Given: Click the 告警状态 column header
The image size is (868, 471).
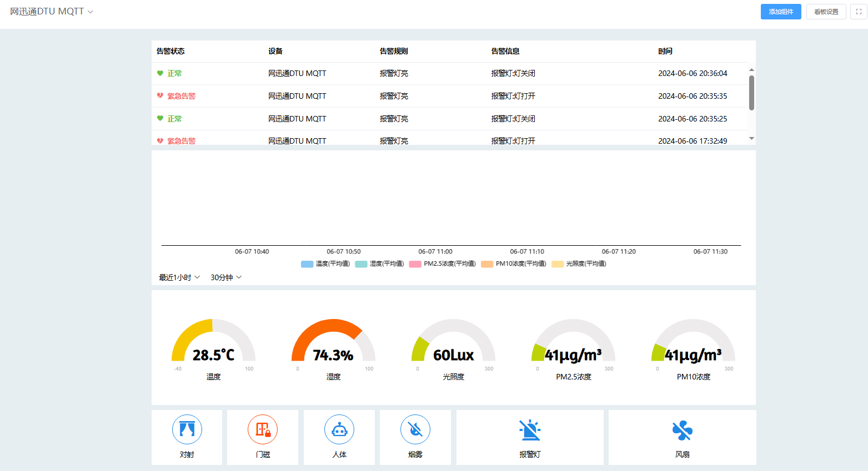Looking at the screenshot, I should pos(170,51).
